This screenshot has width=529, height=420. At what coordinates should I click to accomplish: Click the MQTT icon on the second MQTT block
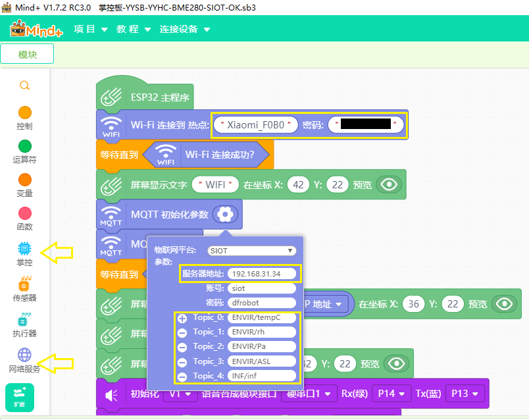point(111,246)
